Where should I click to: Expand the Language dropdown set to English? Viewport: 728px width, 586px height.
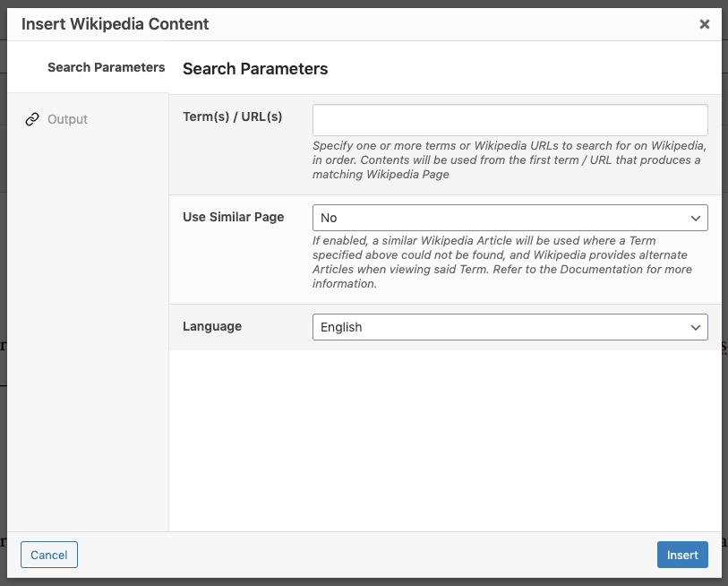pyautogui.click(x=510, y=327)
